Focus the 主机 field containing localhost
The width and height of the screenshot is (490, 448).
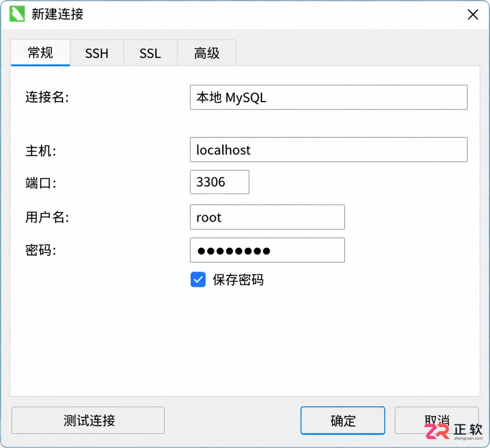[329, 149]
